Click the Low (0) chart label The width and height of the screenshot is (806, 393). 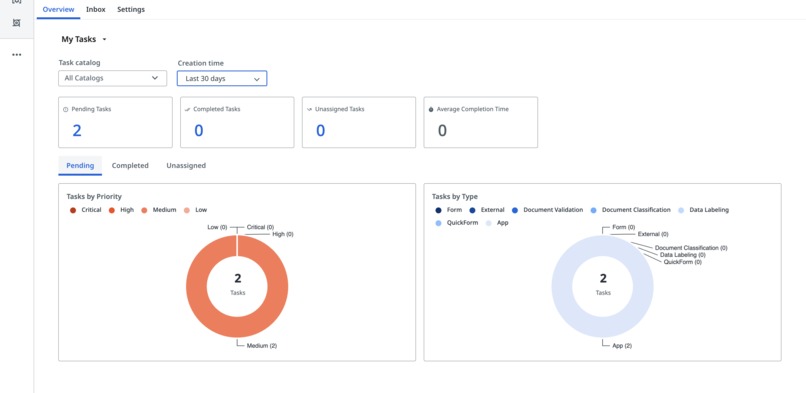tap(217, 227)
